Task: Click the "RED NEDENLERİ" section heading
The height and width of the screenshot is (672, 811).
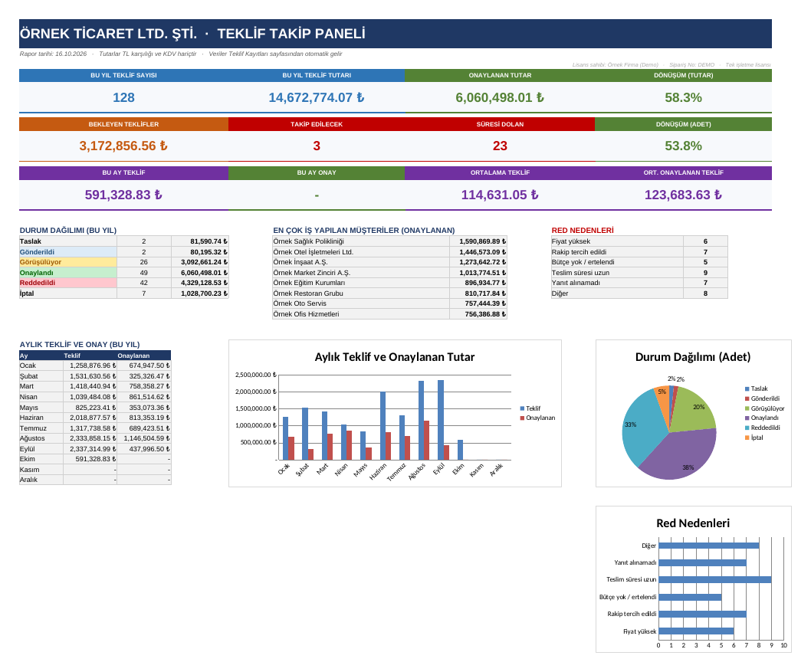Action: (x=583, y=231)
